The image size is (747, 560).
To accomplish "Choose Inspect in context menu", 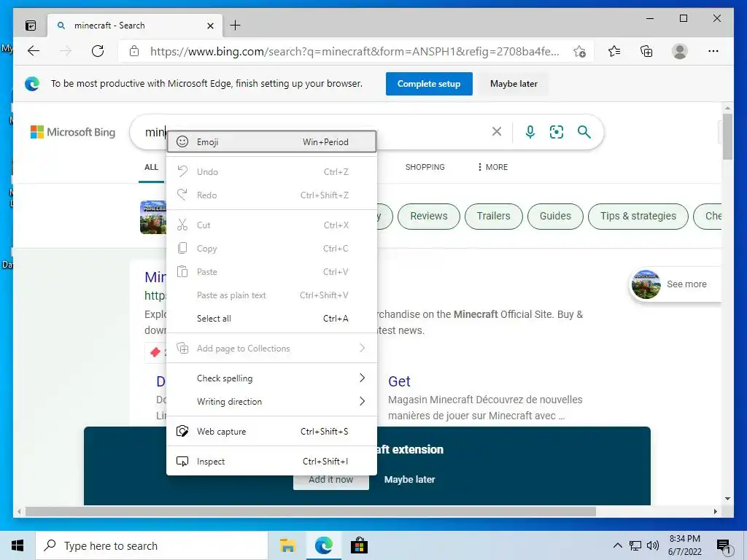I will 271,462.
